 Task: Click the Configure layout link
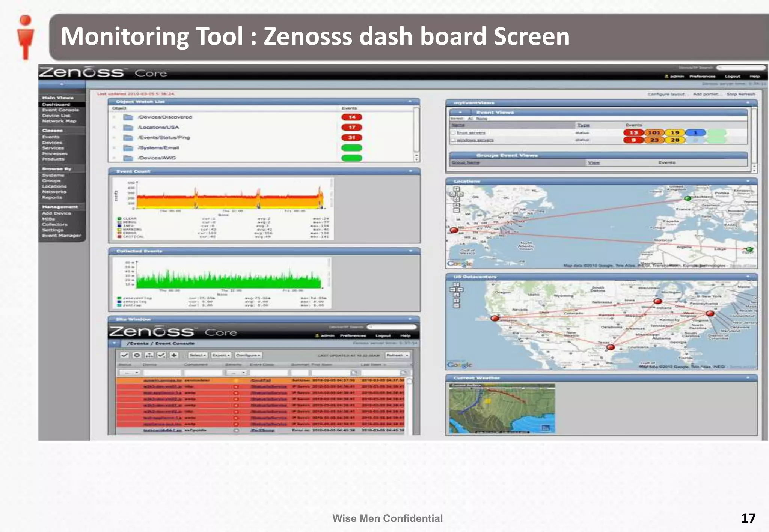pyautogui.click(x=668, y=94)
